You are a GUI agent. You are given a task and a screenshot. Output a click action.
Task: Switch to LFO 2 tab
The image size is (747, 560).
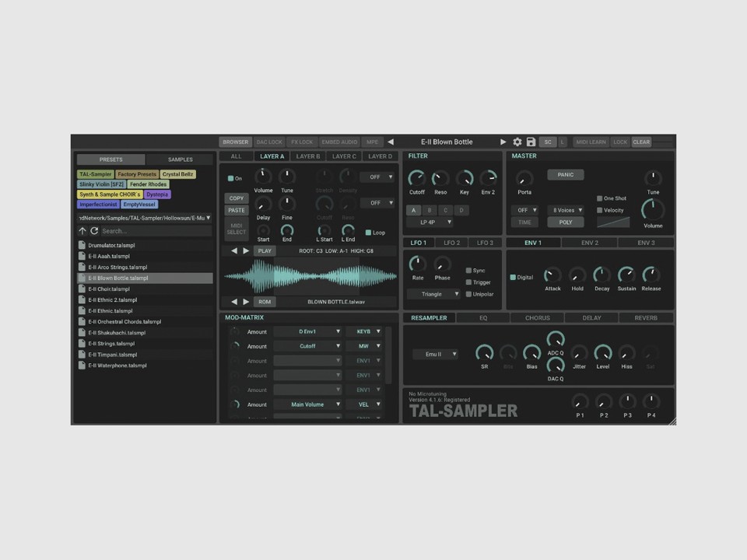[x=451, y=243]
